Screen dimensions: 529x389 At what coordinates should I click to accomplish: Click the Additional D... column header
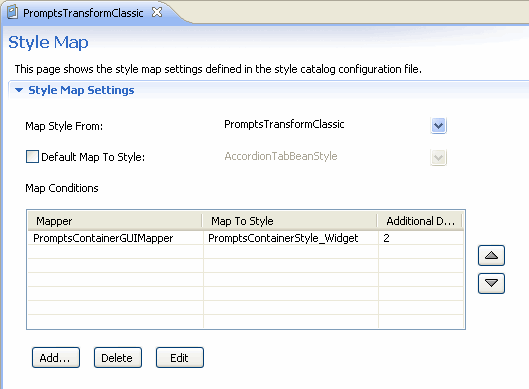coord(420,221)
